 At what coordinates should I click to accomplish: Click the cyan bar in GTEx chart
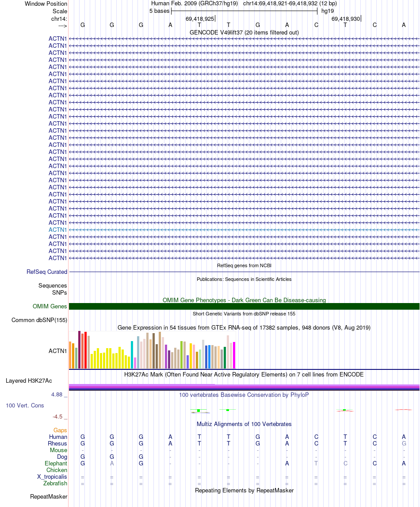click(132, 355)
